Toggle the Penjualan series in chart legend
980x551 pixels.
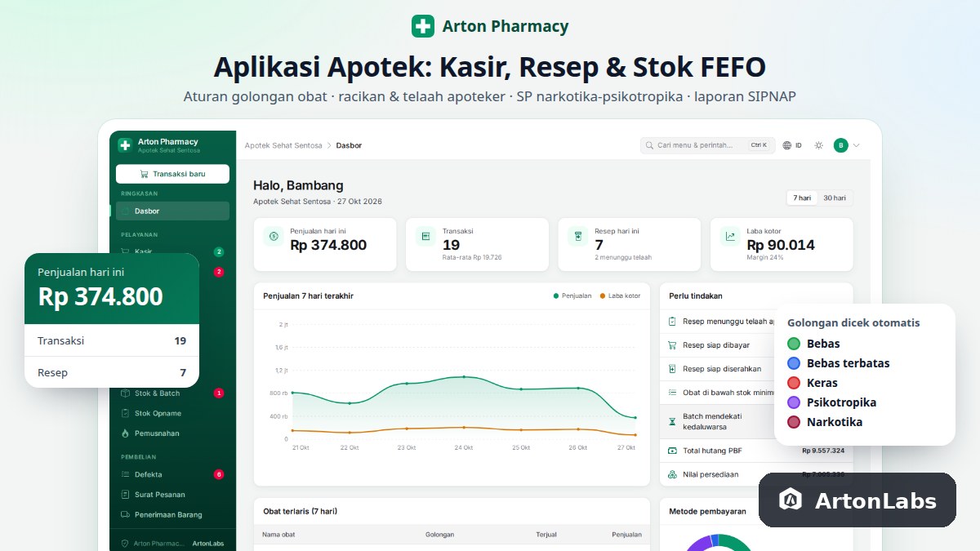coord(572,295)
